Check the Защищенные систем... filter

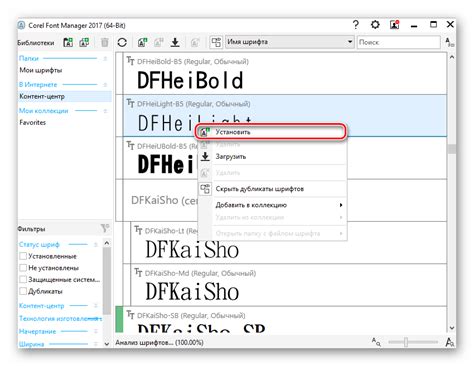23,279
